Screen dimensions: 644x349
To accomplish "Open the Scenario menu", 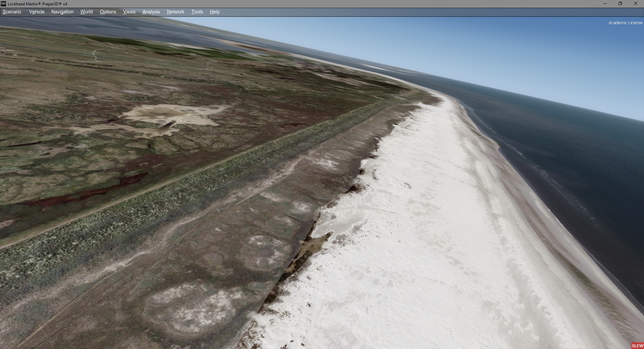I will pos(12,12).
